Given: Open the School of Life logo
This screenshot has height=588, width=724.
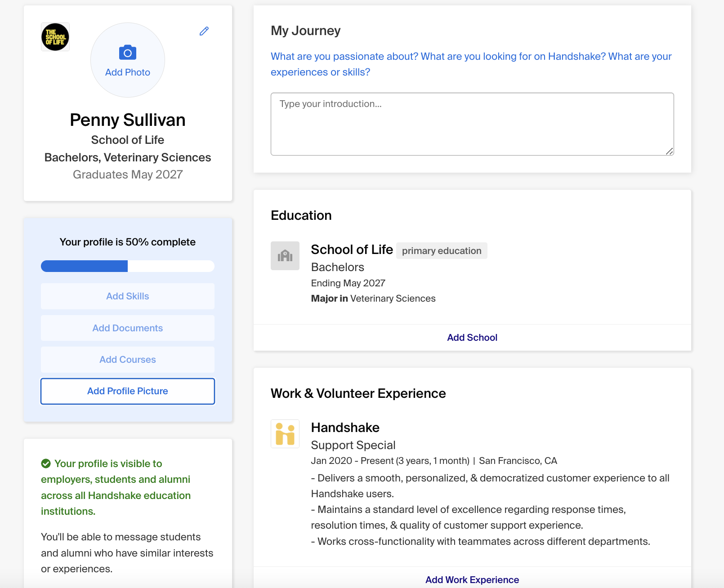Looking at the screenshot, I should click(55, 37).
